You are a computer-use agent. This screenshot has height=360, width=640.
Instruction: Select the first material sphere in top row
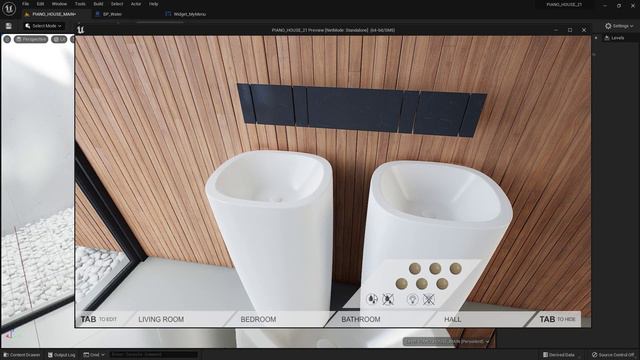(x=415, y=268)
